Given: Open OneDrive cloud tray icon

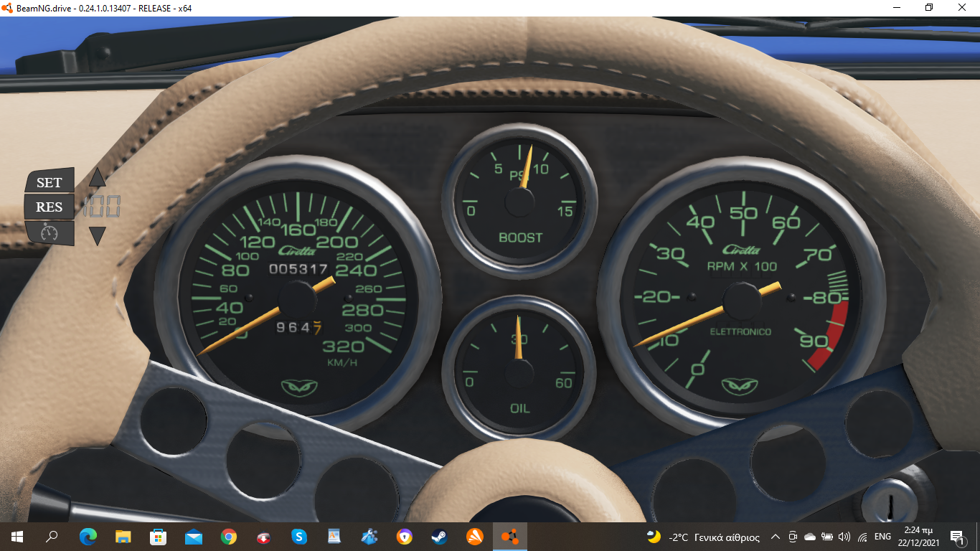Looking at the screenshot, I should 810,537.
